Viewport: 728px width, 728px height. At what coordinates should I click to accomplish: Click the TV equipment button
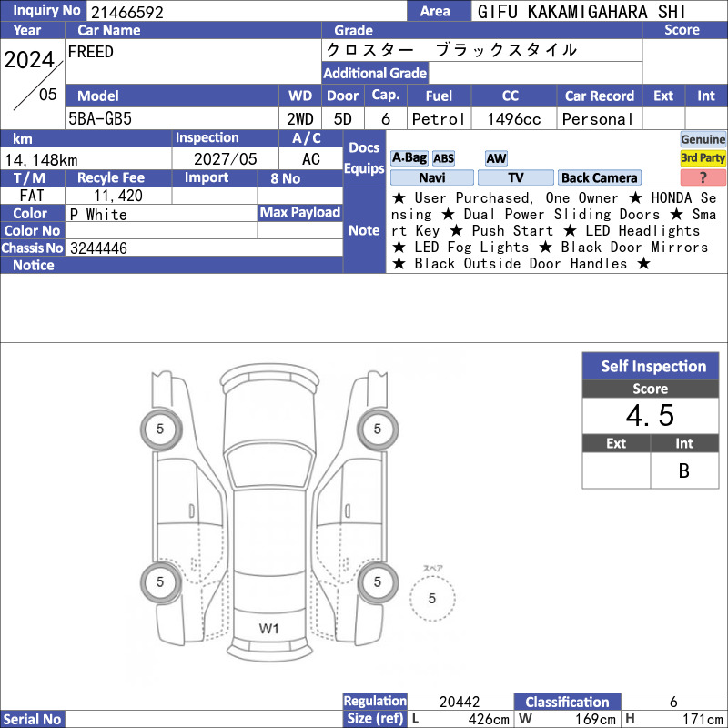click(x=515, y=177)
